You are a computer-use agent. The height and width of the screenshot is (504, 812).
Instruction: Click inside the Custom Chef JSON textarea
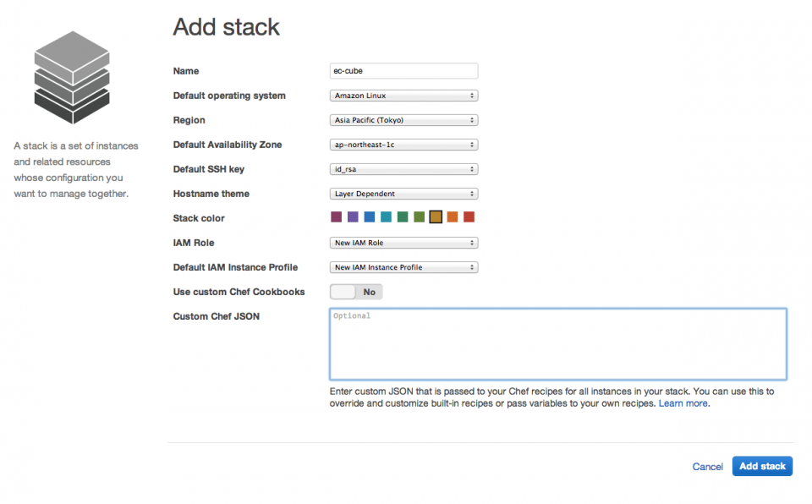(558, 342)
